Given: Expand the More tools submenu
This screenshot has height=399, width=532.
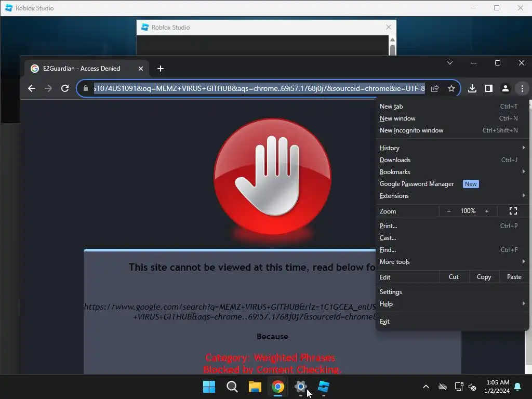Looking at the screenshot, I should (452, 262).
